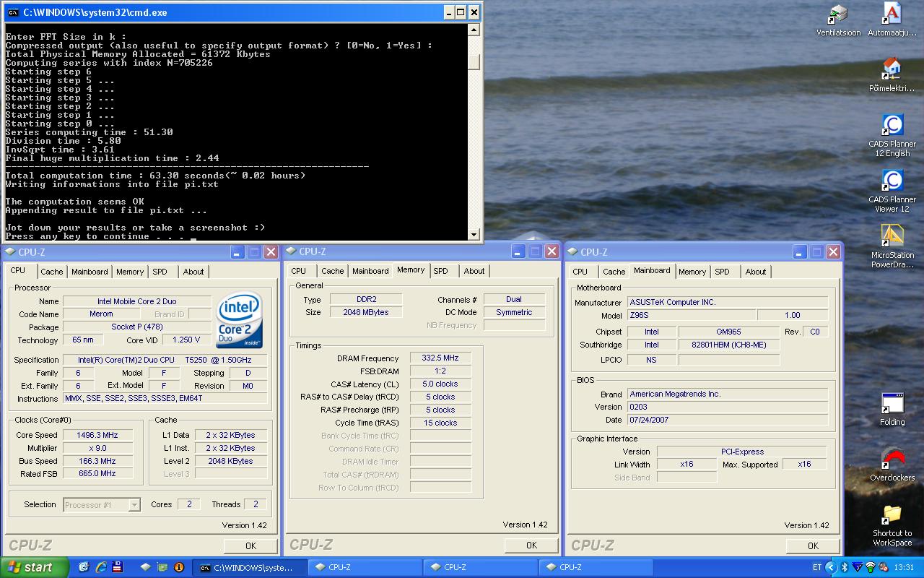
Task: Expand hidden tray icons with the chevron
Action: [x=830, y=567]
